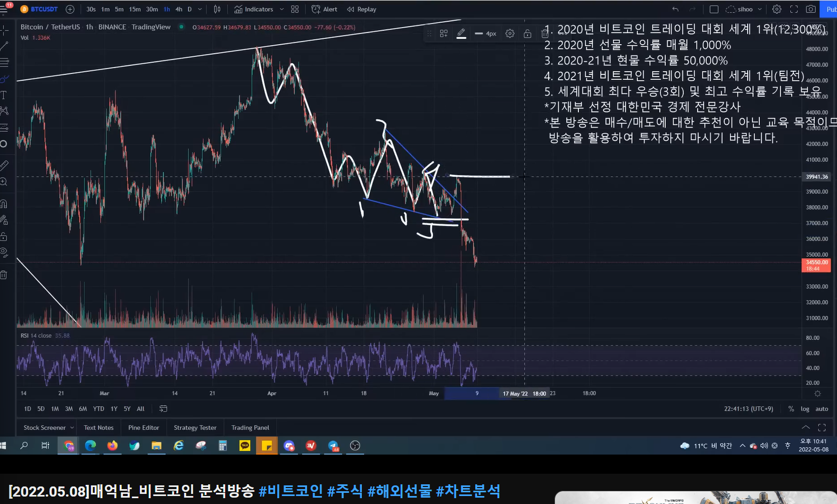Click the BTCUSDT symbol search
The height and width of the screenshot is (504, 837).
coord(39,9)
